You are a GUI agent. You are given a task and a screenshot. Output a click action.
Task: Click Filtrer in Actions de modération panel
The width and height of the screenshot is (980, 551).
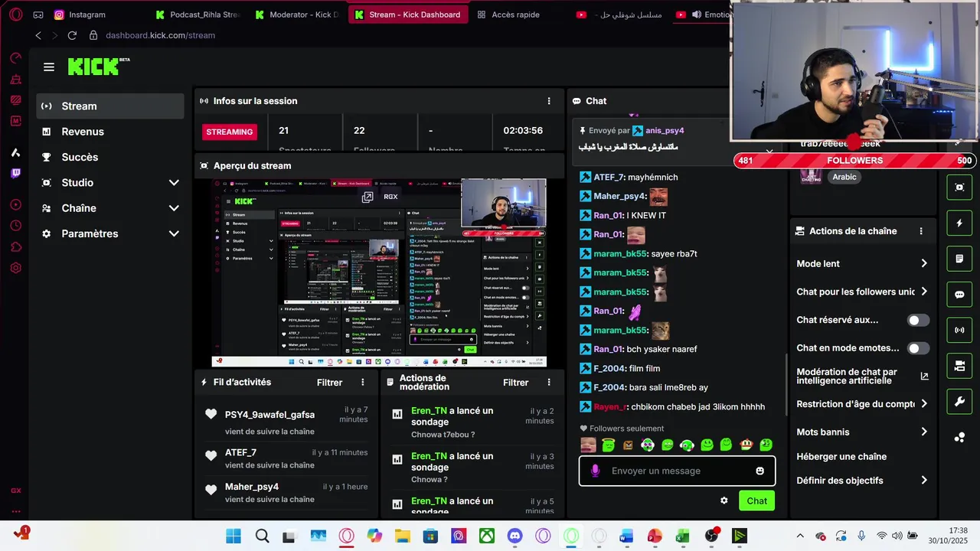(516, 382)
